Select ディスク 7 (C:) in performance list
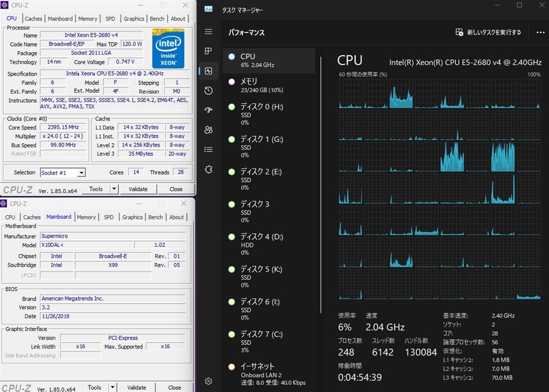 (269, 342)
